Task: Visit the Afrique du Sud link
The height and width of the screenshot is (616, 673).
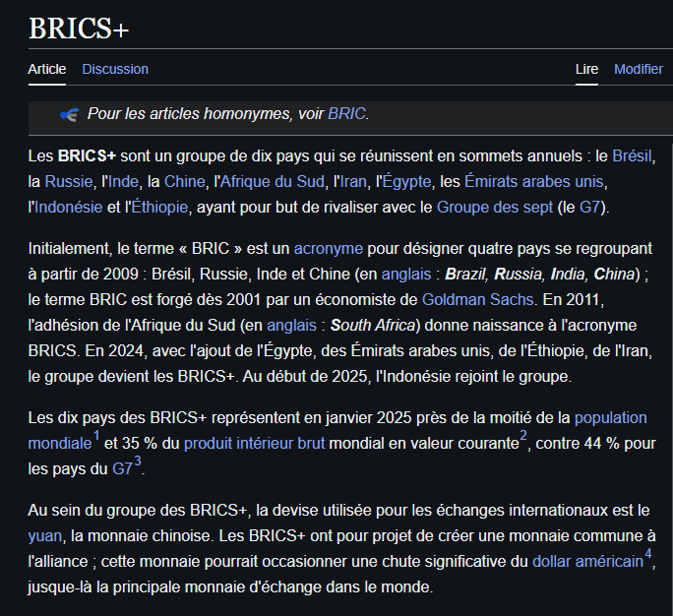Action: tap(273, 182)
